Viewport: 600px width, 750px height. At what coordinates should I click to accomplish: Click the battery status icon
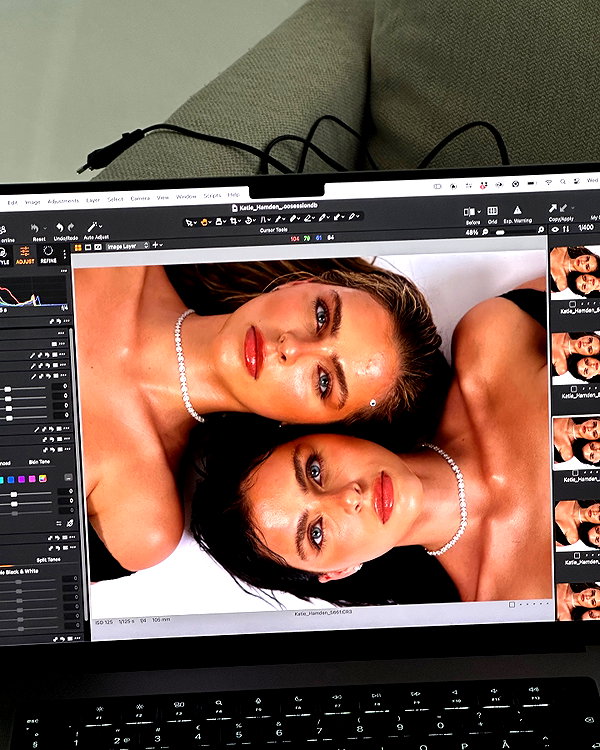(532, 183)
